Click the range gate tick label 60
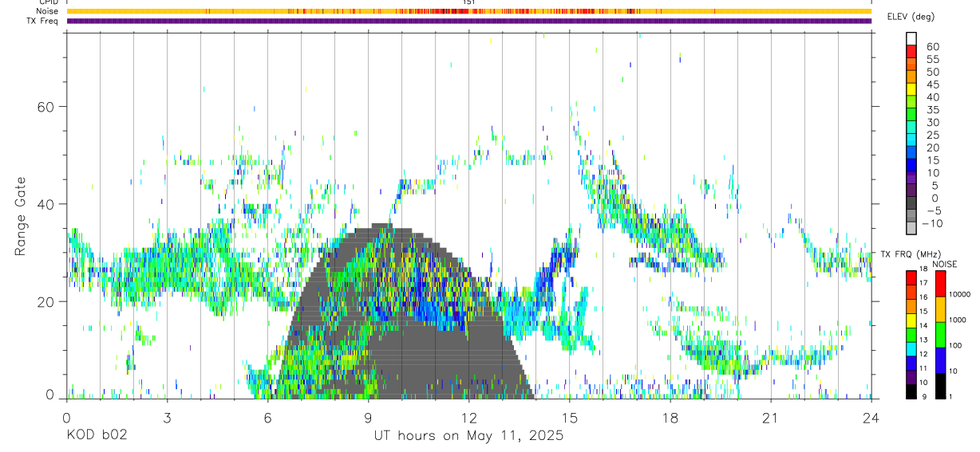 [x=46, y=106]
